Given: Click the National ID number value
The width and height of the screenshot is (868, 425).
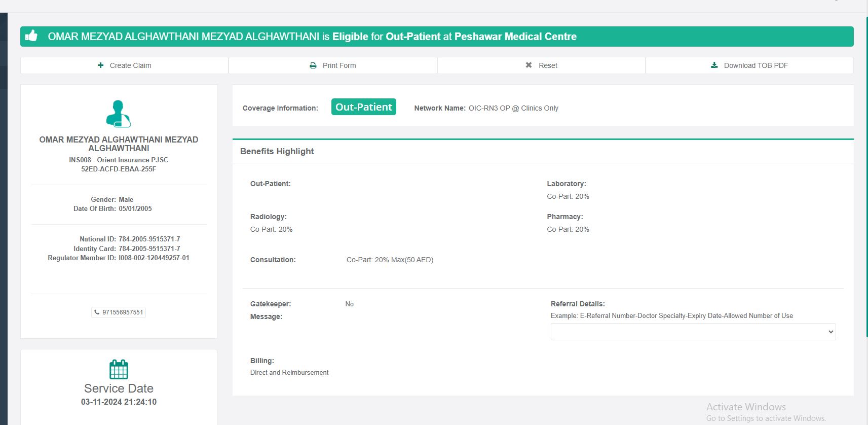Looking at the screenshot, I should coord(149,239).
